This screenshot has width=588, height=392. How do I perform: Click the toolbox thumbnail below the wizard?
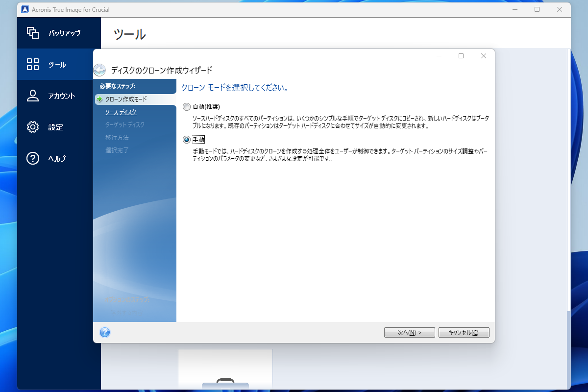[225, 368]
